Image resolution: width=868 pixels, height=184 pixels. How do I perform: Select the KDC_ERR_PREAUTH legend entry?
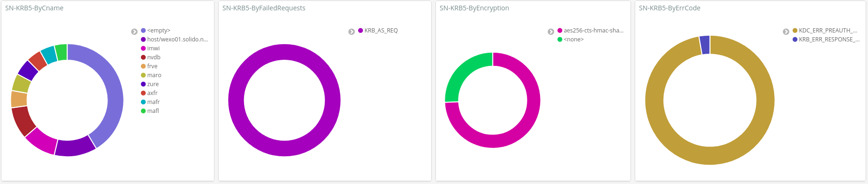pos(825,31)
